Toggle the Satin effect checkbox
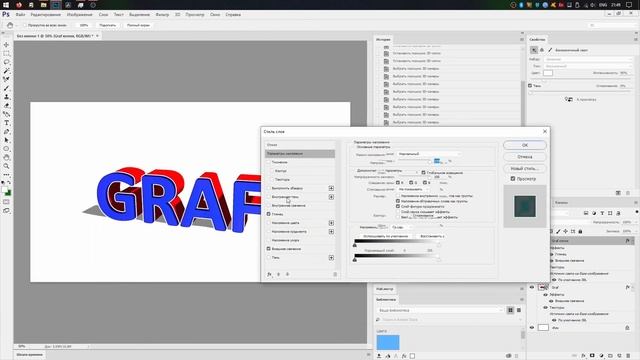The image size is (640, 360). click(269, 214)
